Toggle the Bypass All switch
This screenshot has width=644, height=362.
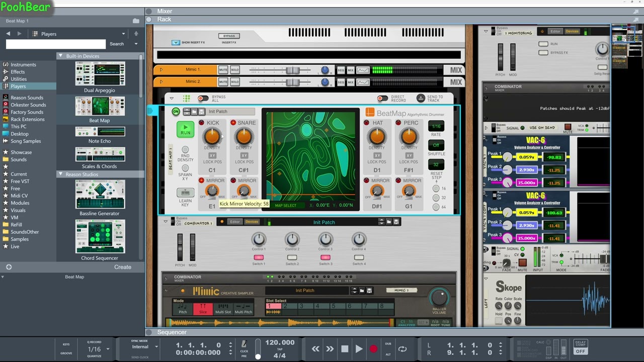(203, 98)
